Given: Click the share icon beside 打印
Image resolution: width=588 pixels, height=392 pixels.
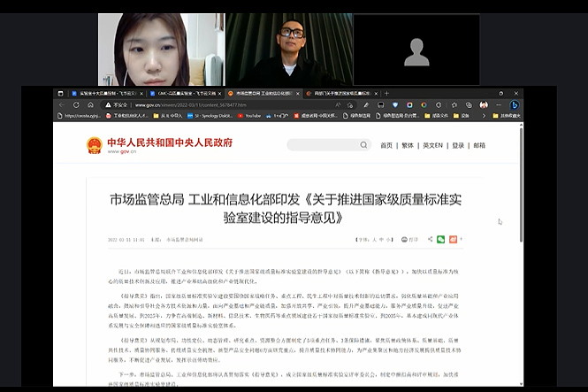Looking at the screenshot, I should pyautogui.click(x=430, y=239).
